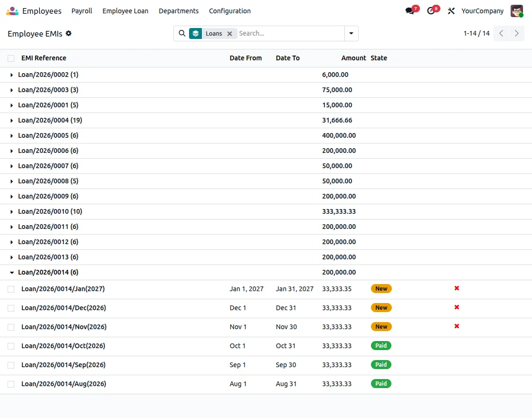Click the debug tools wrench icon
This screenshot has width=532, height=418.
(451, 11)
